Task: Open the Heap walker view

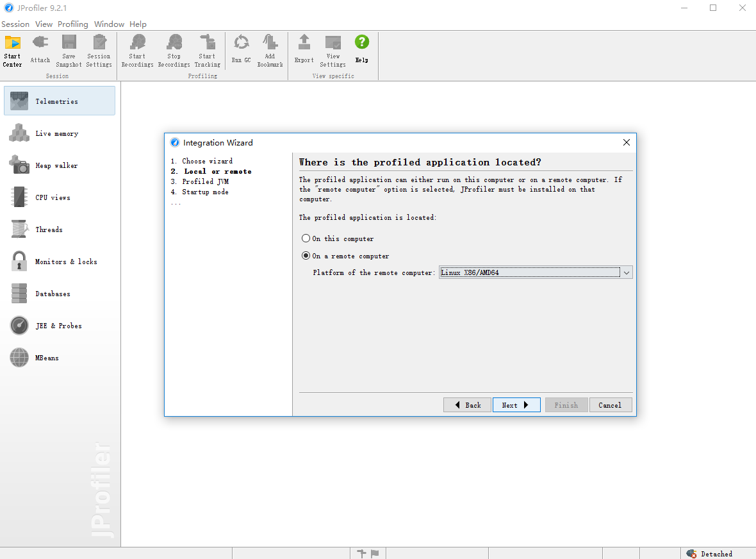Action: (x=60, y=165)
